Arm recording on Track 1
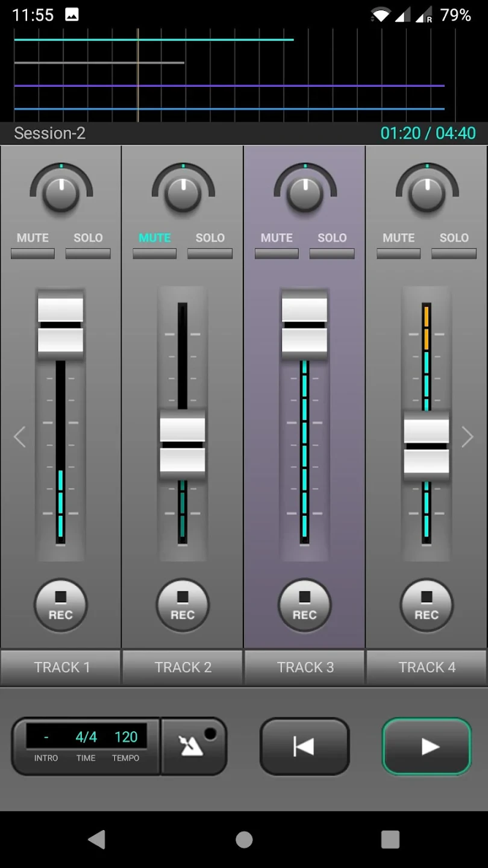 click(x=61, y=605)
